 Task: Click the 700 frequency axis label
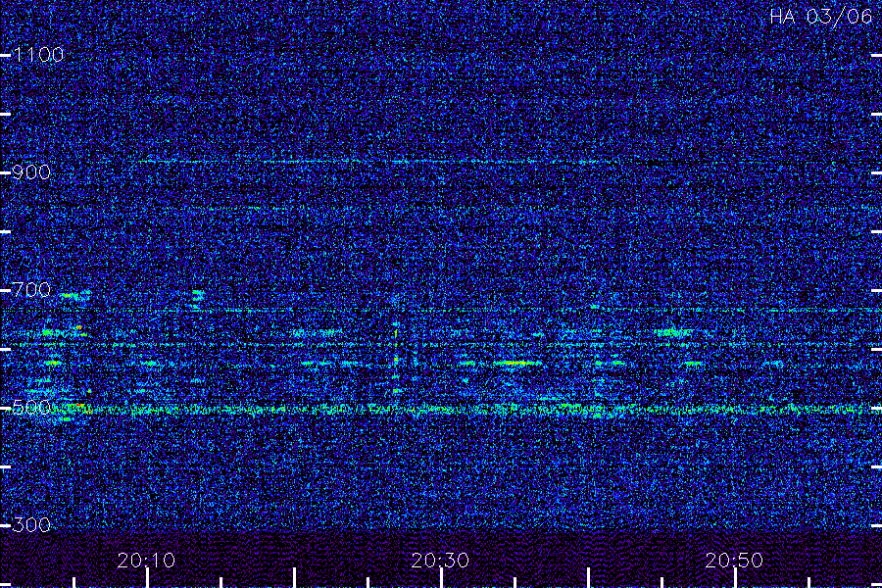31,290
